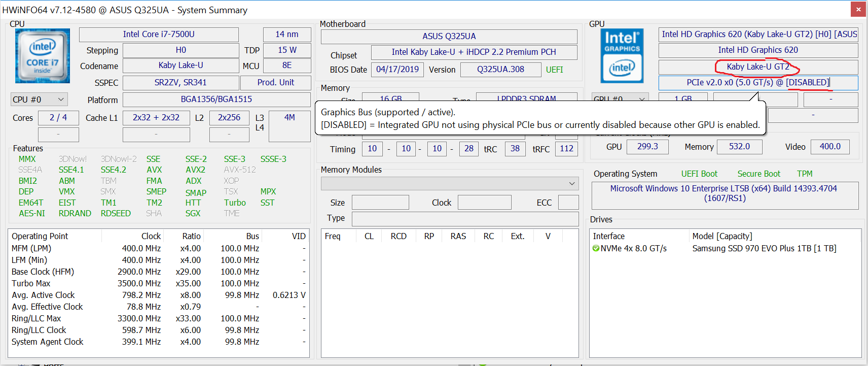Image resolution: width=868 pixels, height=366 pixels.
Task: Select the System Agent Clock row
Action: [159, 342]
